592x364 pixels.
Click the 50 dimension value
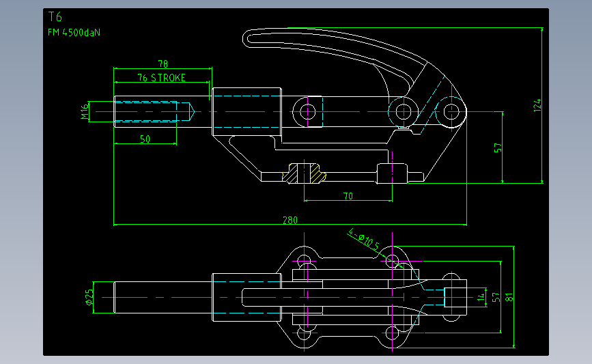(x=145, y=139)
